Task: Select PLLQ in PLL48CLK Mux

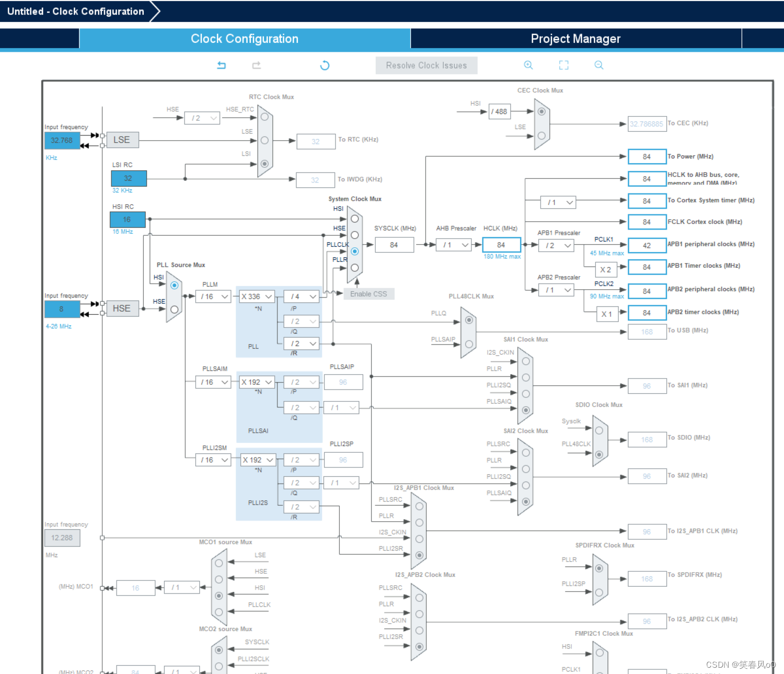Action: click(x=469, y=320)
